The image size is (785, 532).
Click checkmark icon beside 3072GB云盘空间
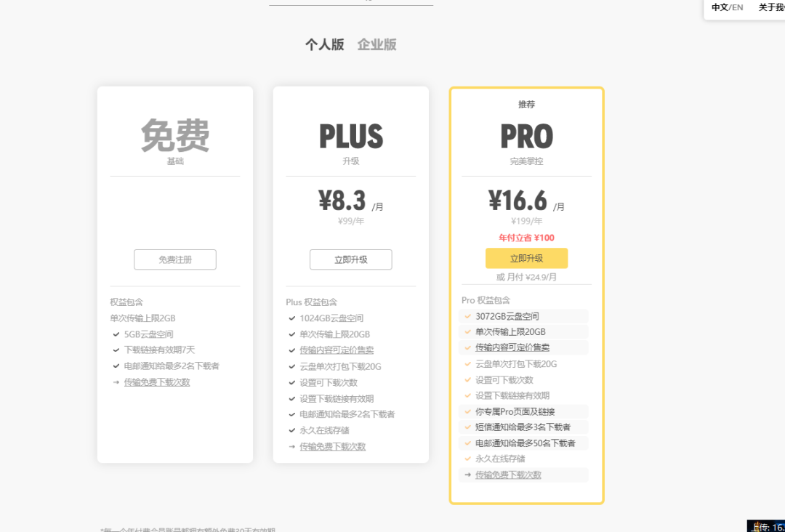(x=467, y=316)
